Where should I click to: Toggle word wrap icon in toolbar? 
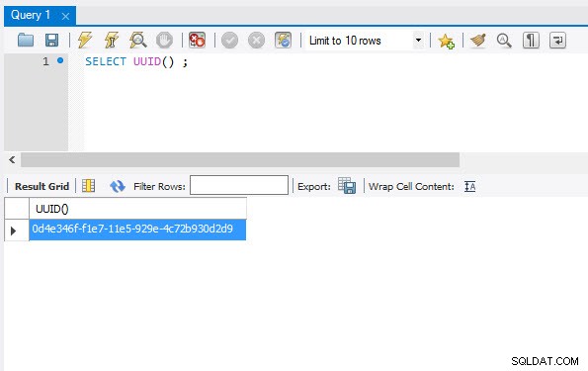click(x=557, y=41)
